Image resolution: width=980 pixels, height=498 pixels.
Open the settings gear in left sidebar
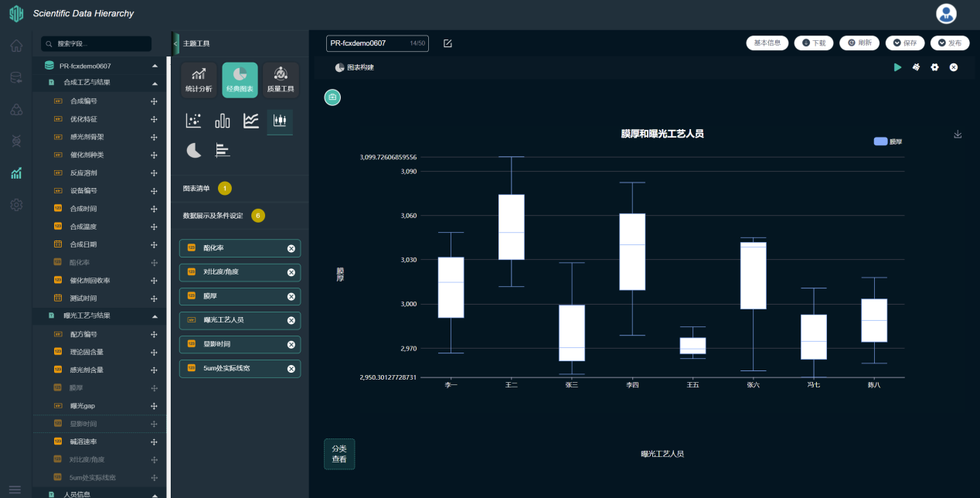[16, 205]
